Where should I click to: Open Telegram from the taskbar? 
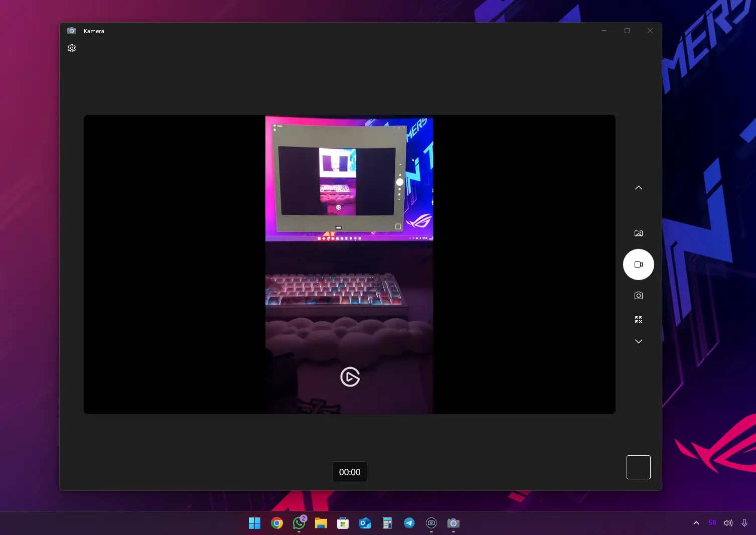409,523
